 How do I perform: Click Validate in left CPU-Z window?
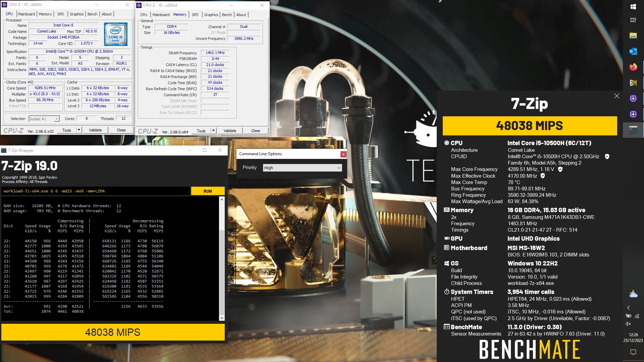coord(95,130)
